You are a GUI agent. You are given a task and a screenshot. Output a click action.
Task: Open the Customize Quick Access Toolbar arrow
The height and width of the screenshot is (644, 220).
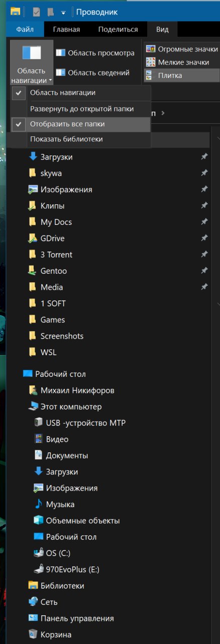coord(63,12)
